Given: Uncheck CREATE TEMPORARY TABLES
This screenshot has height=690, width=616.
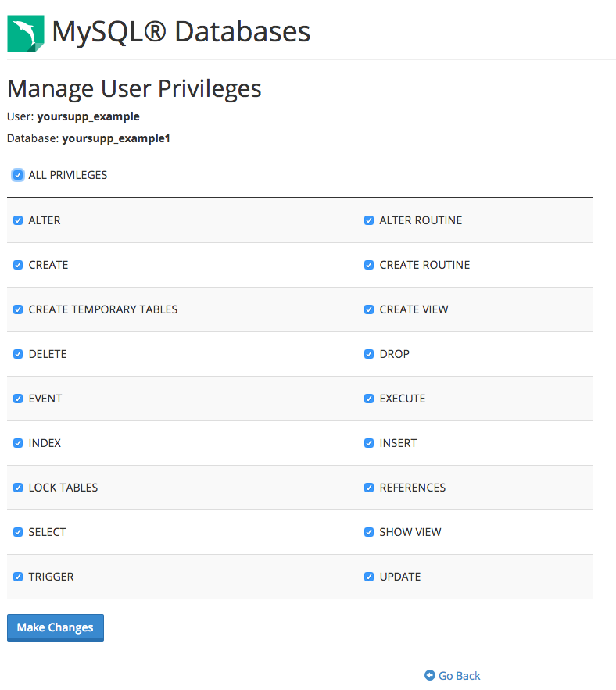Looking at the screenshot, I should point(17,309).
